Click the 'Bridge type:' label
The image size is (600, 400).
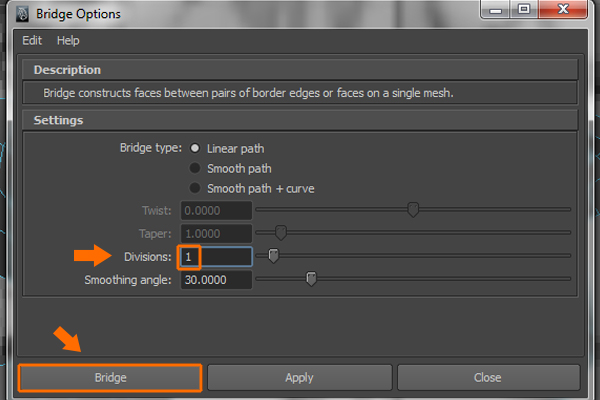[x=151, y=148]
